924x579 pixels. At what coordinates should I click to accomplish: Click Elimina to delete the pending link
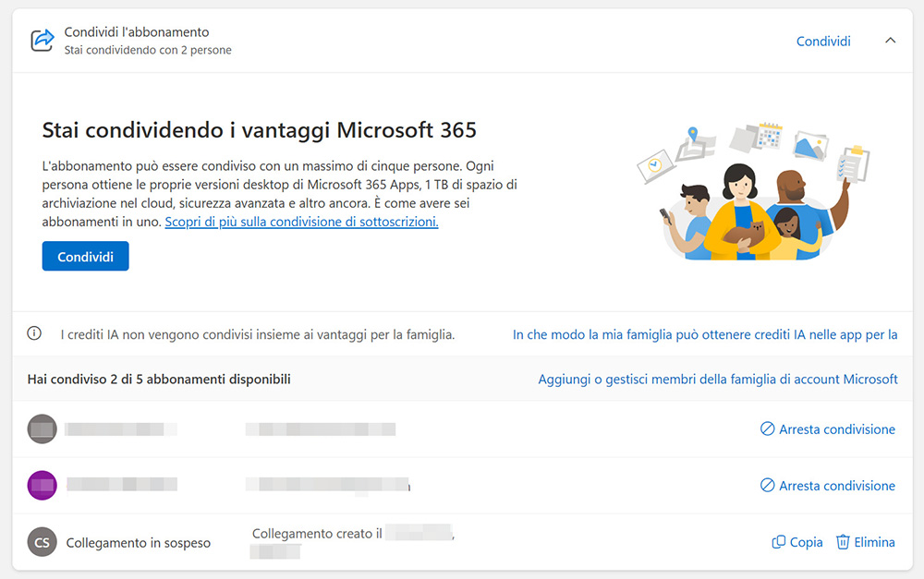(873, 542)
